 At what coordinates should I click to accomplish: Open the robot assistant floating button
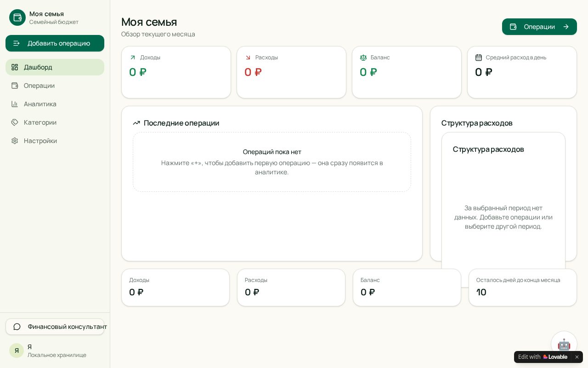(x=564, y=344)
